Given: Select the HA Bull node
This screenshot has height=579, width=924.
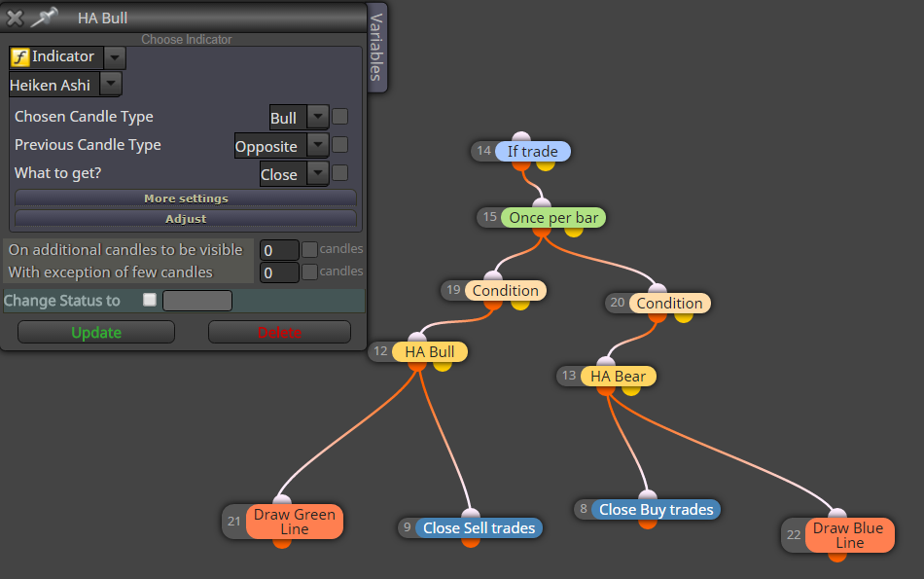Looking at the screenshot, I should [x=430, y=352].
